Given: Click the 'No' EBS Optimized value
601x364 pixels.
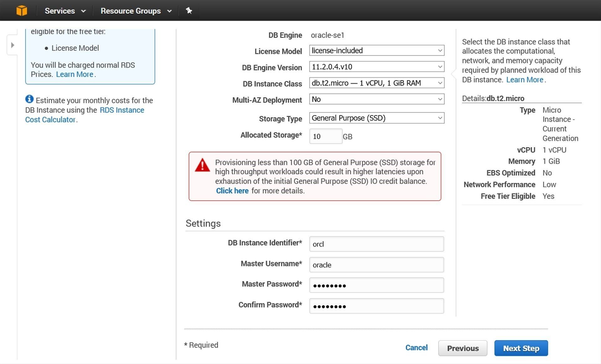Looking at the screenshot, I should click(547, 173).
